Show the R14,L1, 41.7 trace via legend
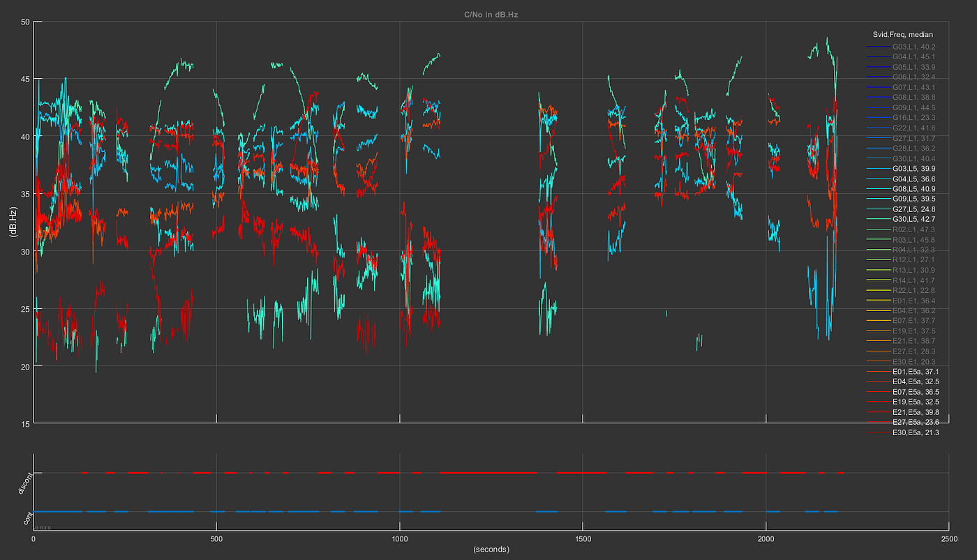 916,280
